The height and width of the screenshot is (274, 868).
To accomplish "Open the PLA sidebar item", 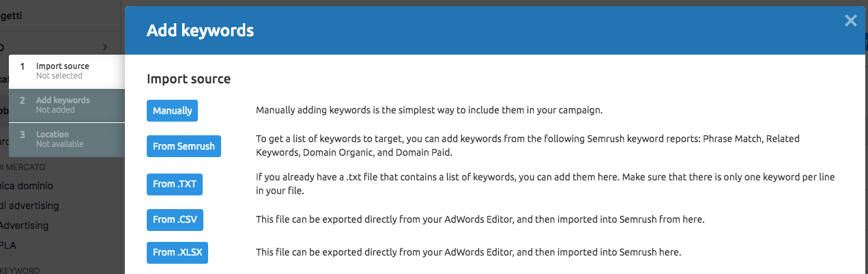I will [x=10, y=244].
